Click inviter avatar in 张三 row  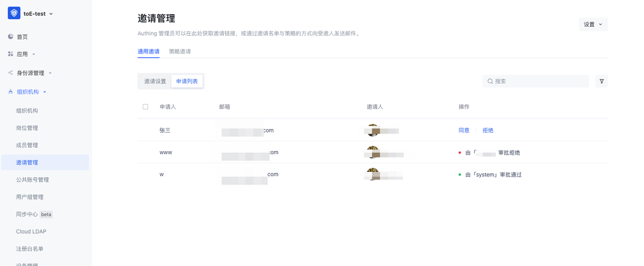372,130
